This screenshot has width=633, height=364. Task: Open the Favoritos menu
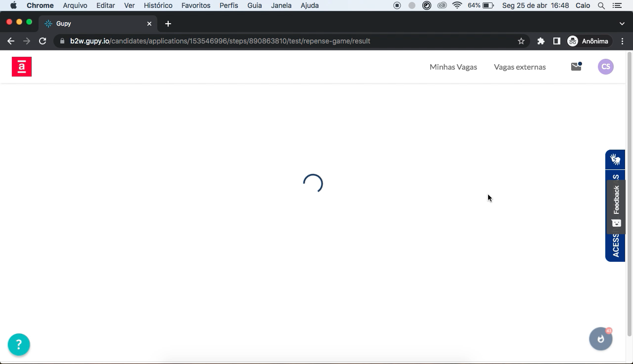pos(196,5)
